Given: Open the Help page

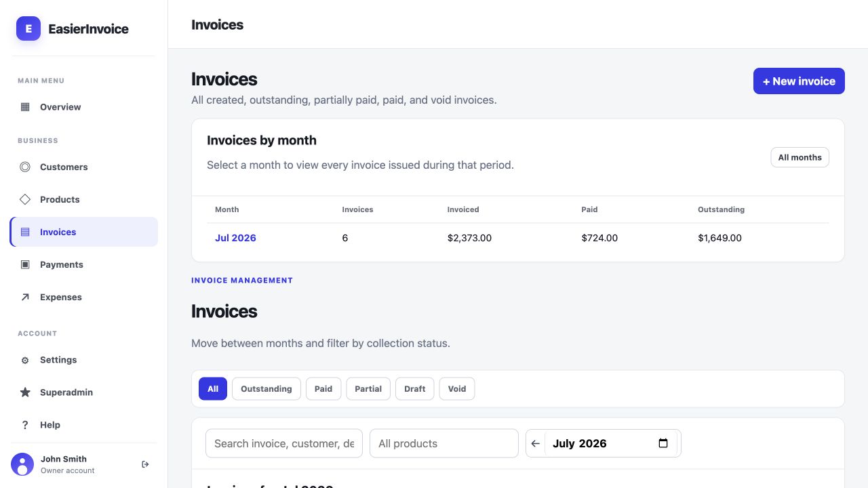Looking at the screenshot, I should (84, 425).
